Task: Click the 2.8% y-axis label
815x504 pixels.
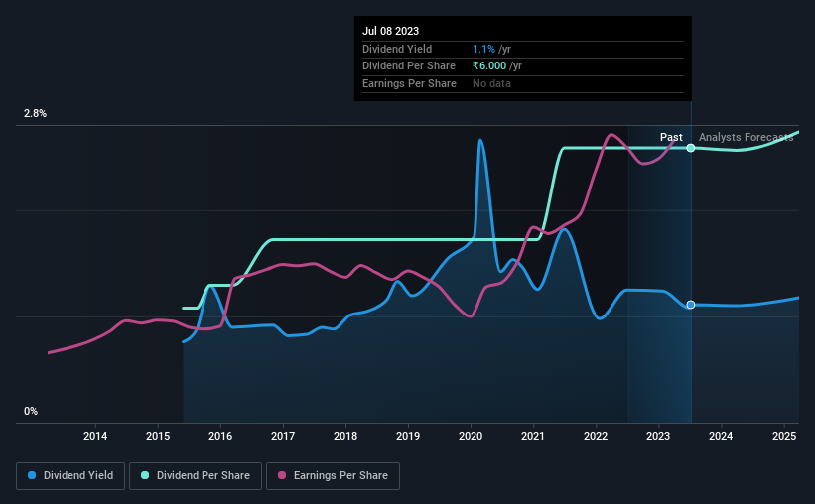Action: 35,113
